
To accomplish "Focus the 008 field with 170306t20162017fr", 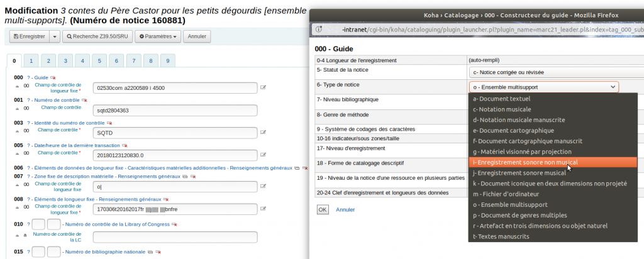I will (175, 209).
